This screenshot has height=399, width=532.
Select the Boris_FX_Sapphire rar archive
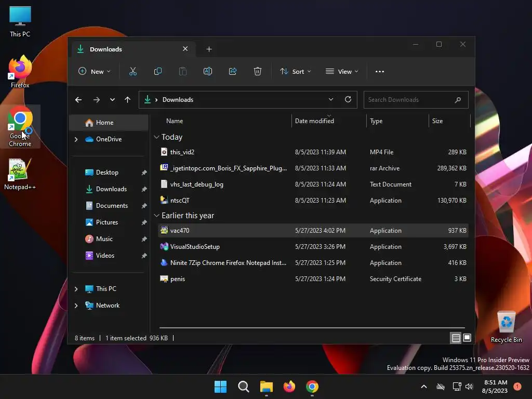pos(313,168)
